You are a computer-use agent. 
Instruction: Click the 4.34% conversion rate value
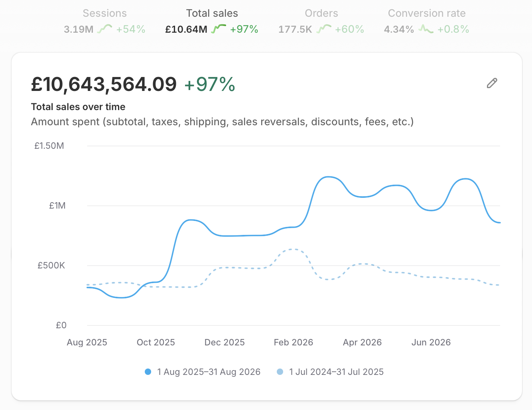coord(399,29)
